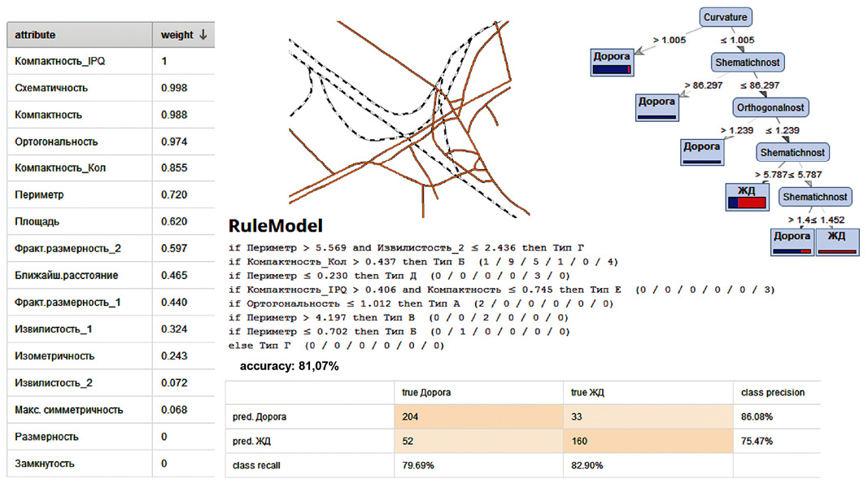The image size is (868, 488).
Task: Select the attribute column header
Action: pos(79,35)
